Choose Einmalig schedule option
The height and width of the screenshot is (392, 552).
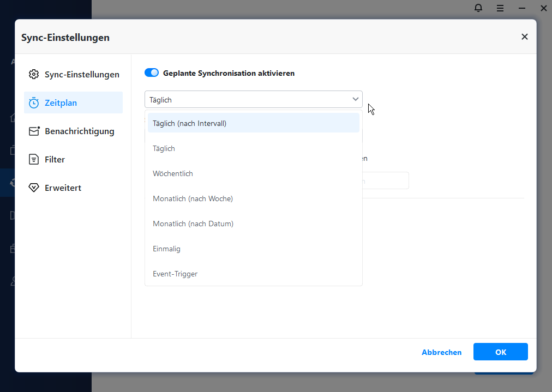[x=166, y=249]
